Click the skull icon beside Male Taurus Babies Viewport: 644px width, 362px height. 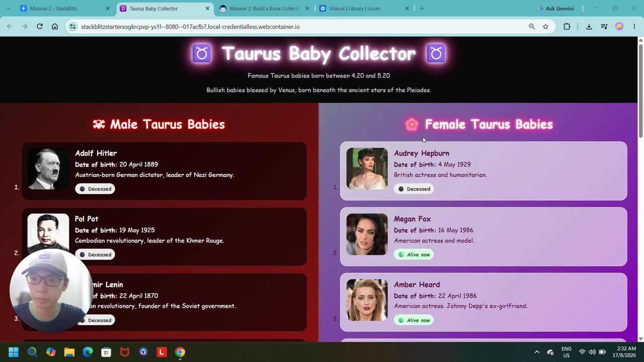99,124
